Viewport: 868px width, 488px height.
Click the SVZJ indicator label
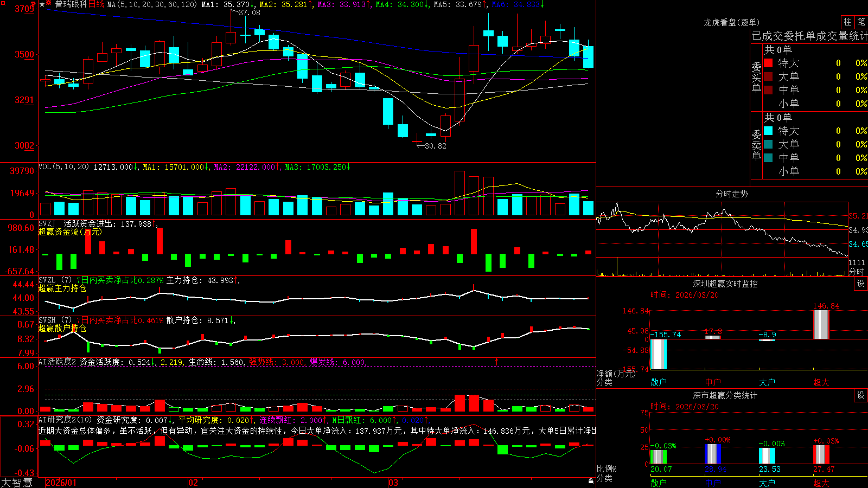point(47,223)
